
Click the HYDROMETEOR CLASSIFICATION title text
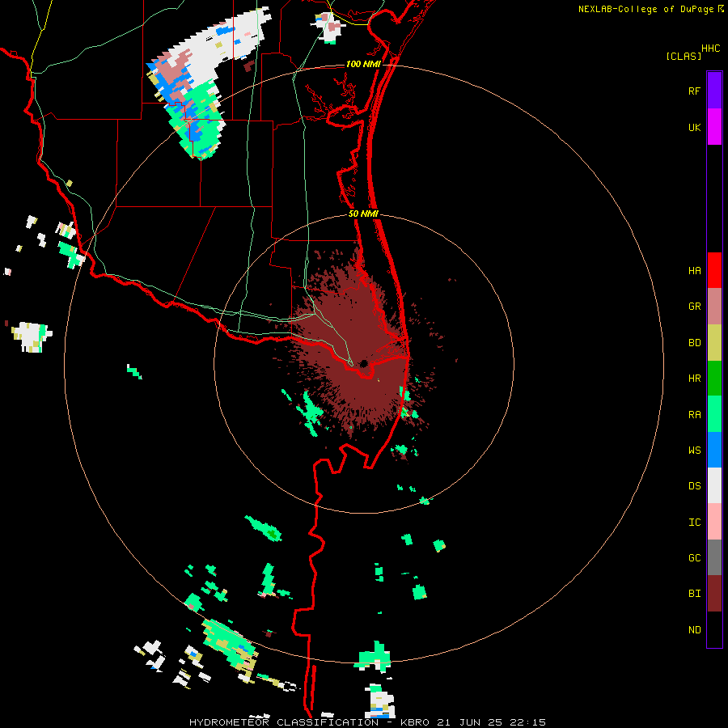284,722
